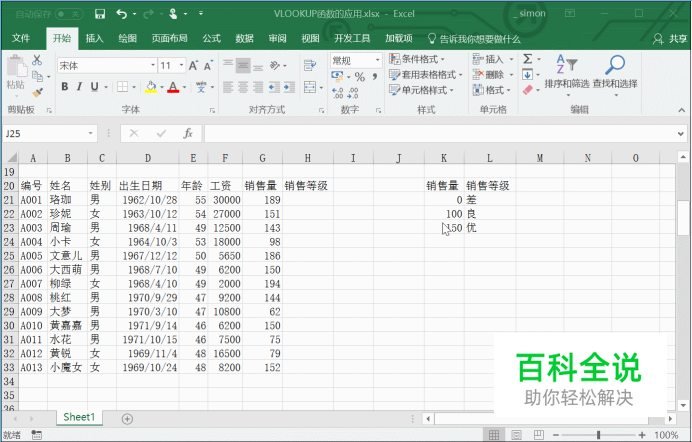
Task: Open 单元格样式 cell styles
Action: pos(421,90)
